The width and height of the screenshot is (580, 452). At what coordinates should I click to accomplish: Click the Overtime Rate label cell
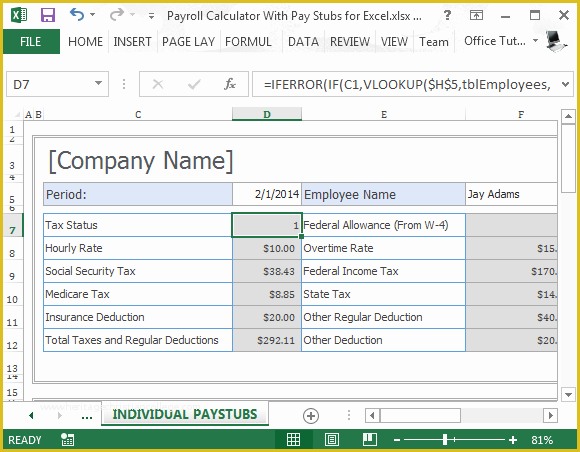point(384,248)
